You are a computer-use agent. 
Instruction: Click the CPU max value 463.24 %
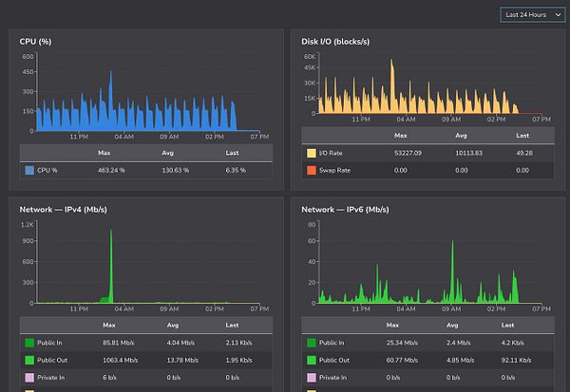click(x=111, y=170)
